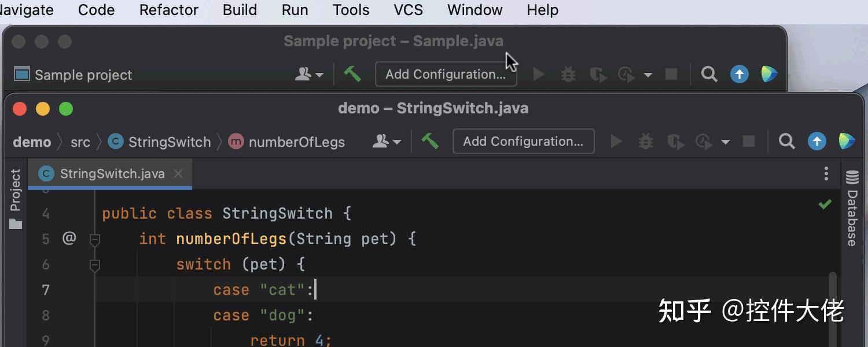
Task: Open the run configuration dropdown arrow
Action: (726, 141)
